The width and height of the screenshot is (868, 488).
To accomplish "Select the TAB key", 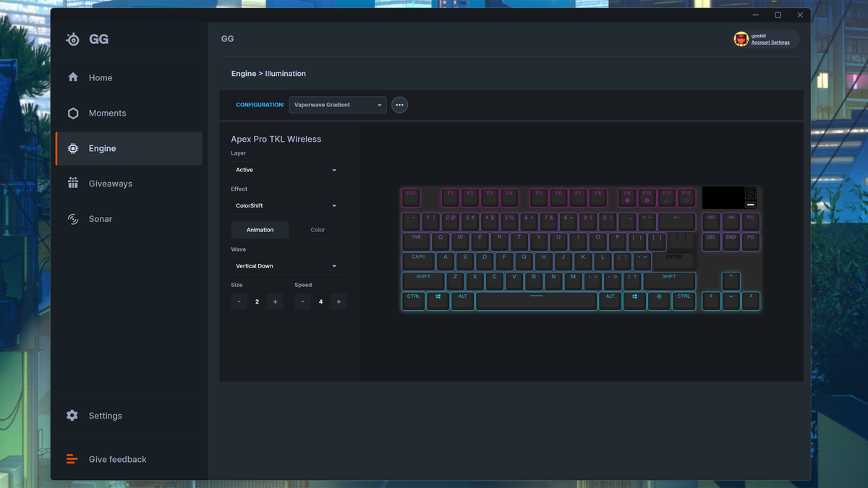I will tap(416, 241).
